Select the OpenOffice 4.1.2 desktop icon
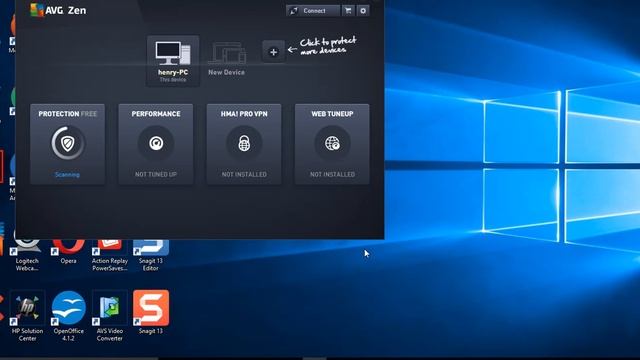The height and width of the screenshot is (360, 640). point(69,316)
